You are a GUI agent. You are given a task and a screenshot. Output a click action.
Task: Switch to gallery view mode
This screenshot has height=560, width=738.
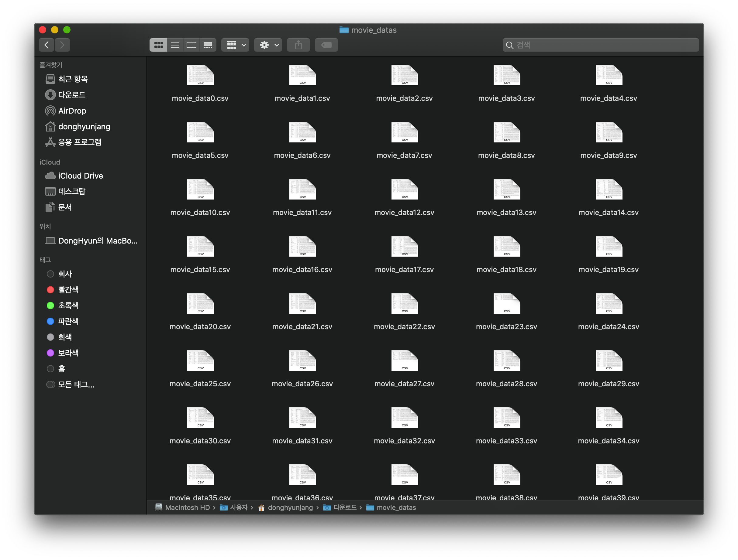coord(208,45)
